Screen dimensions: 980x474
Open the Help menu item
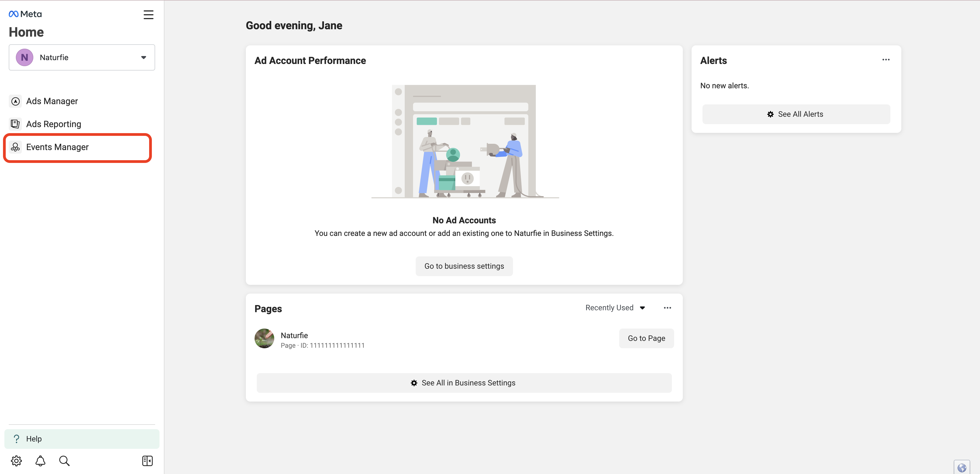[82, 439]
